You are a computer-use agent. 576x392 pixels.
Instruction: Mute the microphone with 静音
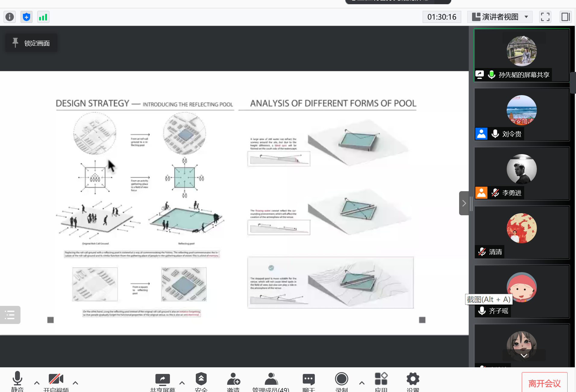[x=17, y=381]
